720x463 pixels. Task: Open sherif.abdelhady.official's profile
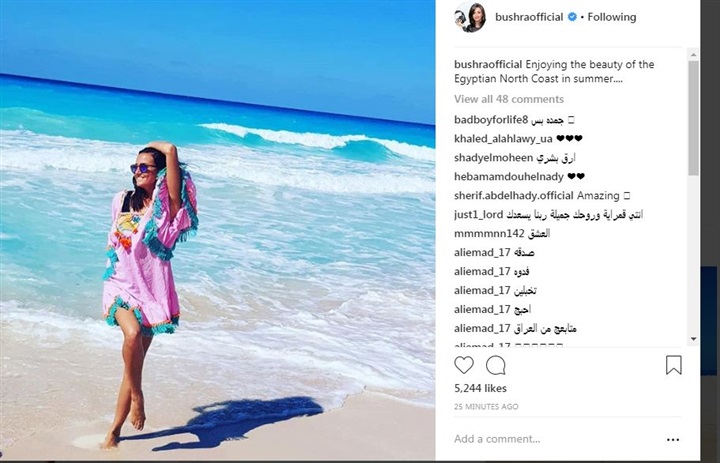[514, 196]
